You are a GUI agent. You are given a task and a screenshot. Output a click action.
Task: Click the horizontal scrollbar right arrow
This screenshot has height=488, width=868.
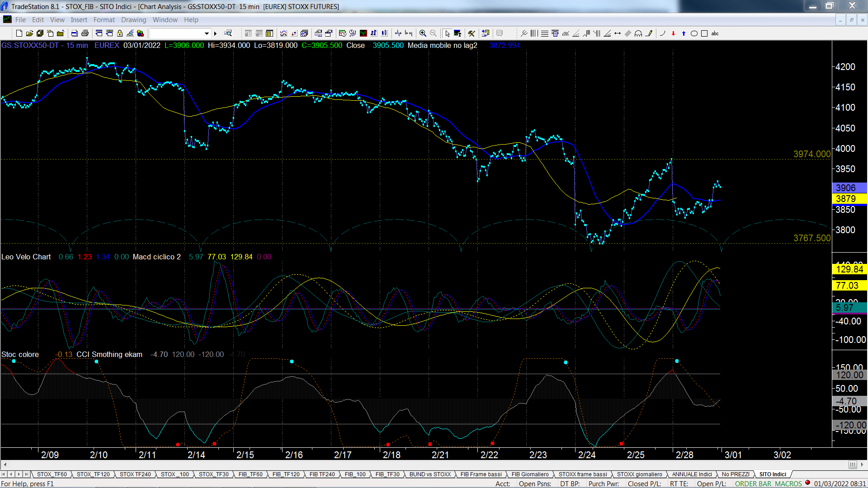pyautogui.click(x=862, y=465)
